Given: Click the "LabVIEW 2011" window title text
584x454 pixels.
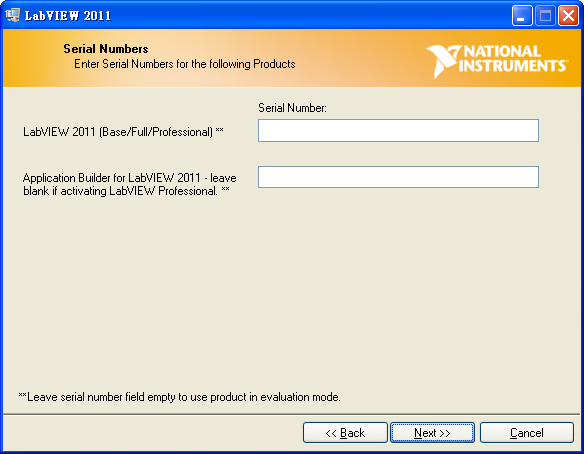Looking at the screenshot, I should point(68,16).
